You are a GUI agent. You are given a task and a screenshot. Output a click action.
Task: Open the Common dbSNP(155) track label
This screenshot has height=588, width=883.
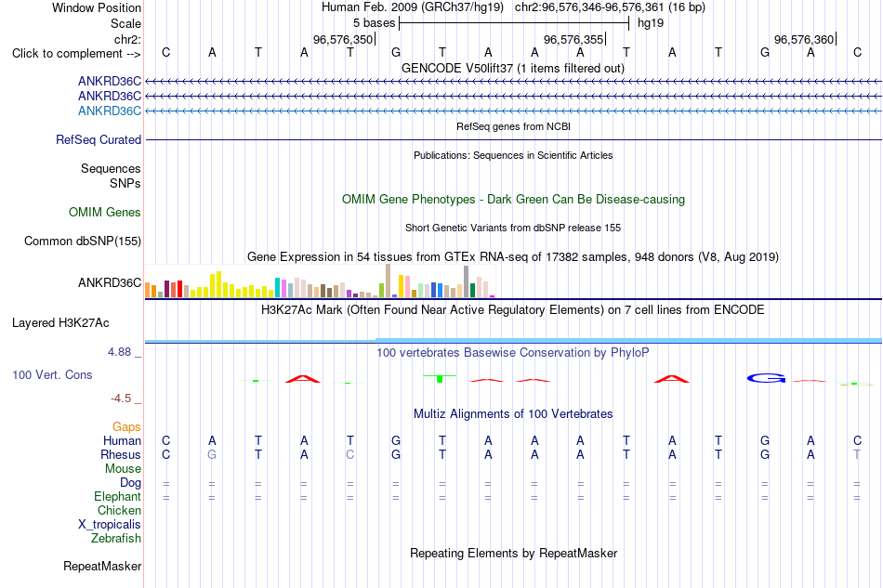(82, 241)
